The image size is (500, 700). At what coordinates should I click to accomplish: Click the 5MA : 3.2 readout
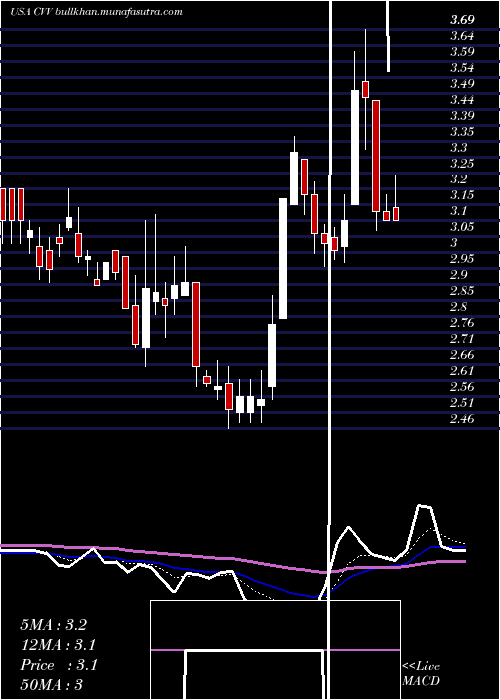[53, 625]
